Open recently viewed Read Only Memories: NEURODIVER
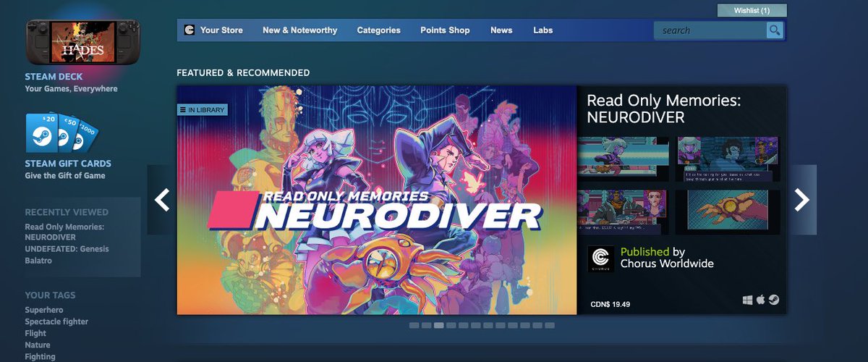The image size is (868, 362). [64, 232]
